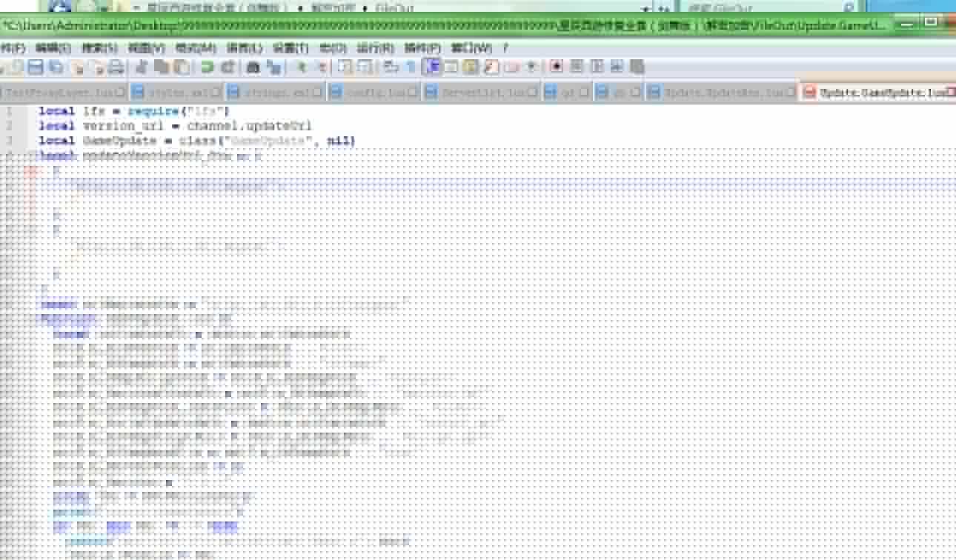Click the Save All toolbar icon

point(56,67)
